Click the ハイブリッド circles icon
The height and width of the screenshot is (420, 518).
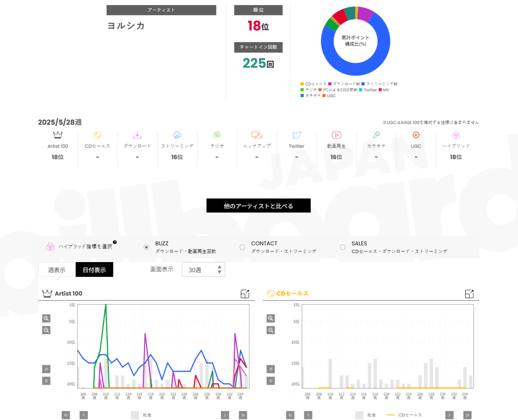(x=456, y=135)
